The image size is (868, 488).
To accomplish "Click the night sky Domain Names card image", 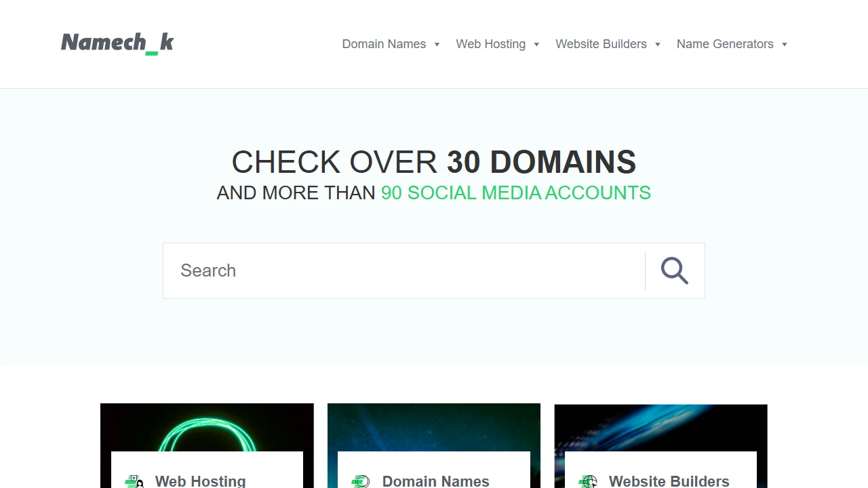I will (x=434, y=427).
